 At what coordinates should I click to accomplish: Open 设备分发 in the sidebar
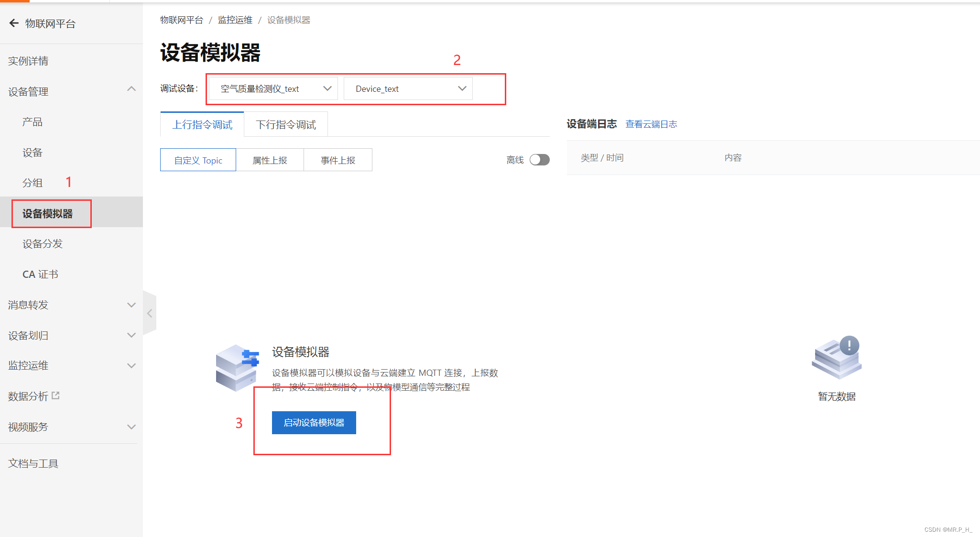(43, 244)
